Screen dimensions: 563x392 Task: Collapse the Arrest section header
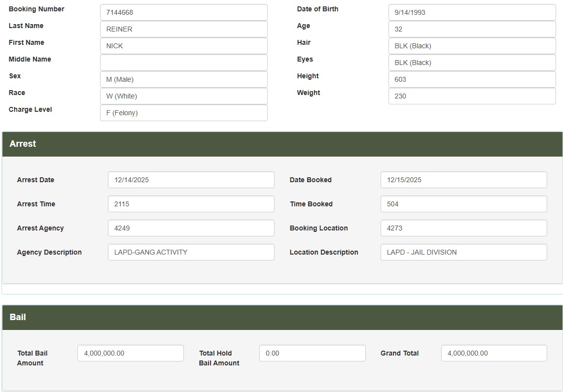point(281,144)
